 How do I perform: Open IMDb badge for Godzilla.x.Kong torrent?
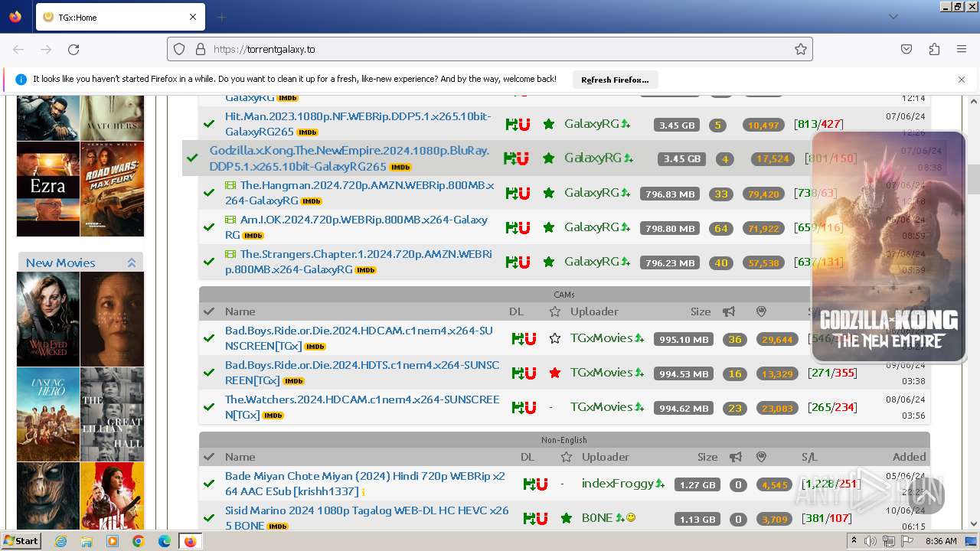400,168
